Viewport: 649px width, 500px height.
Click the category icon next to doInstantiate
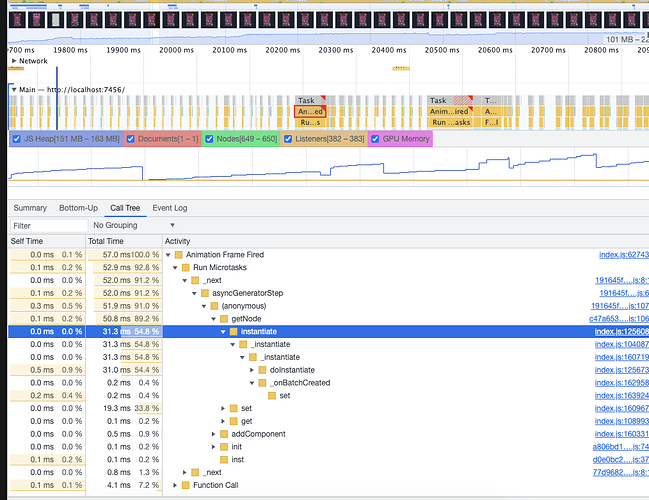tap(262, 370)
